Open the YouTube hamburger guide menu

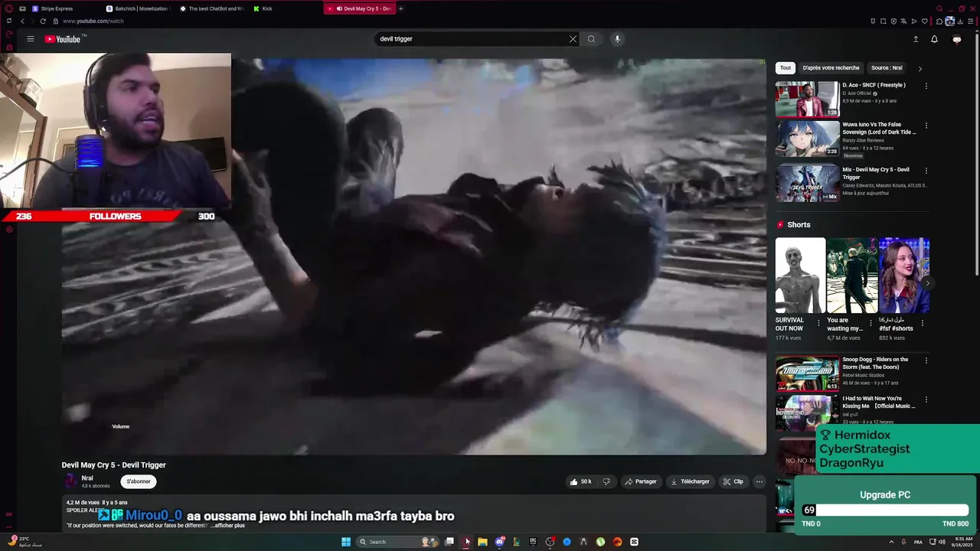31,39
